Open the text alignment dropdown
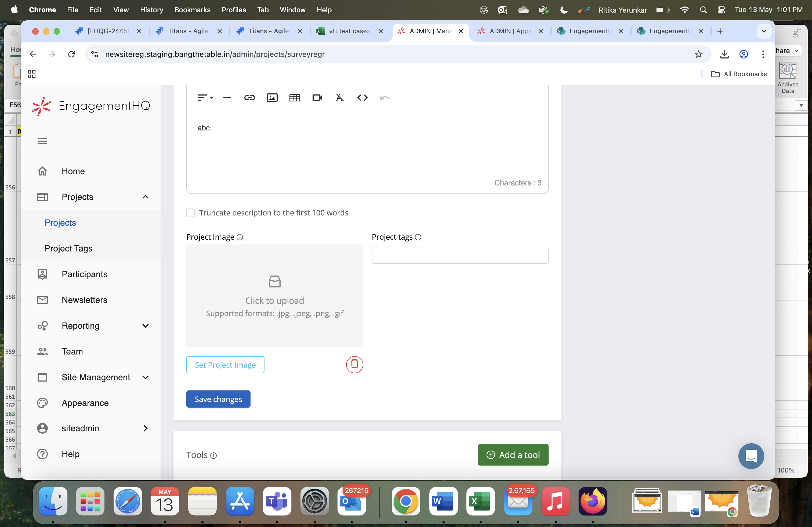812x527 pixels. click(205, 98)
